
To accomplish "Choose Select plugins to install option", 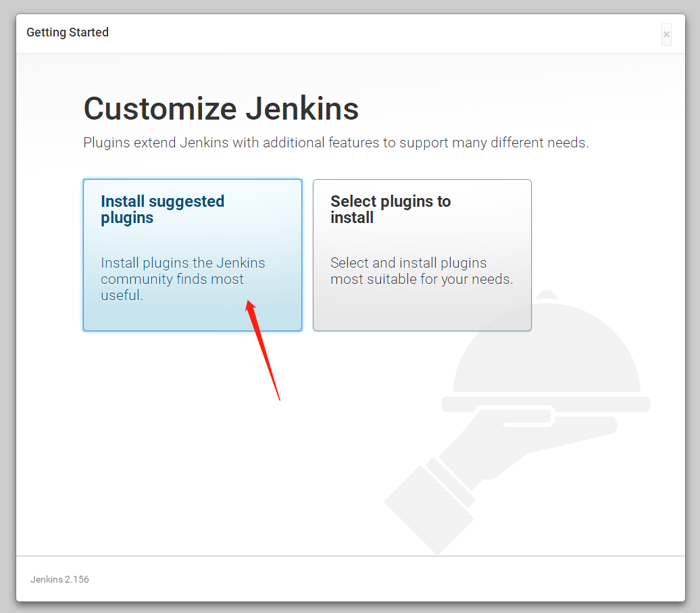I will pyautogui.click(x=422, y=255).
